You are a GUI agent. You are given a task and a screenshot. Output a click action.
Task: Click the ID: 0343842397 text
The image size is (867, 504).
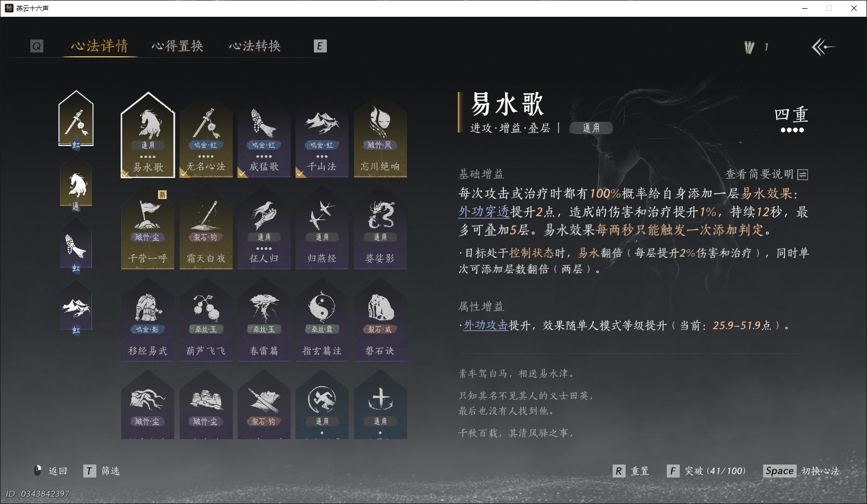(38, 494)
